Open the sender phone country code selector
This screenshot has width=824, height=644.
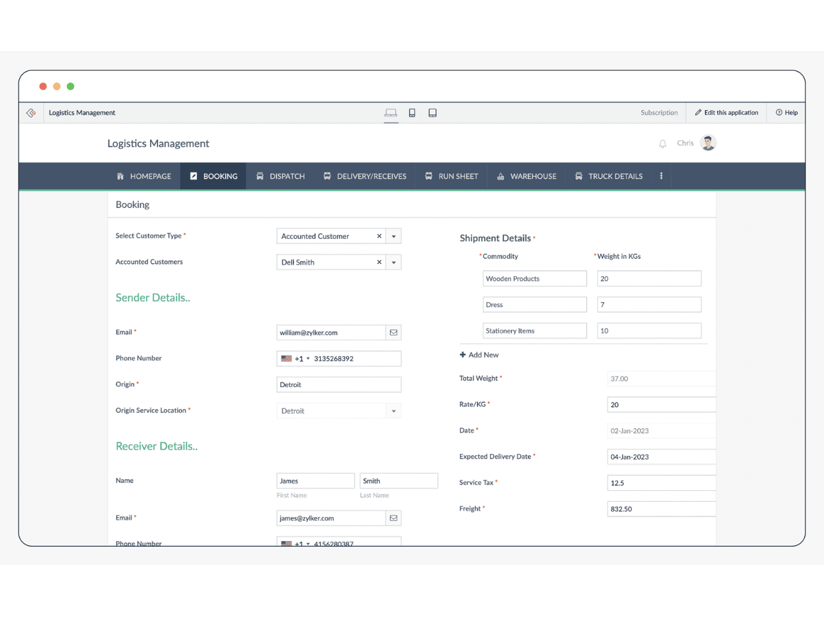point(295,359)
